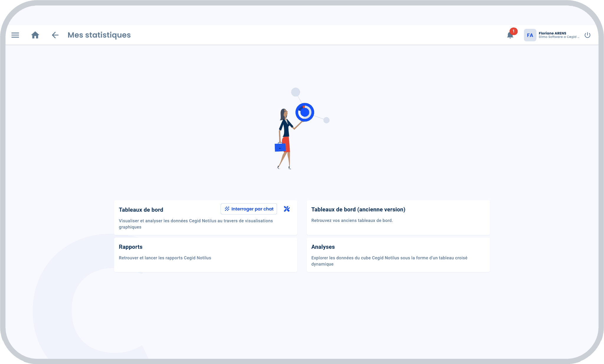
Task: Open the Analyses section
Action: pyautogui.click(x=323, y=247)
